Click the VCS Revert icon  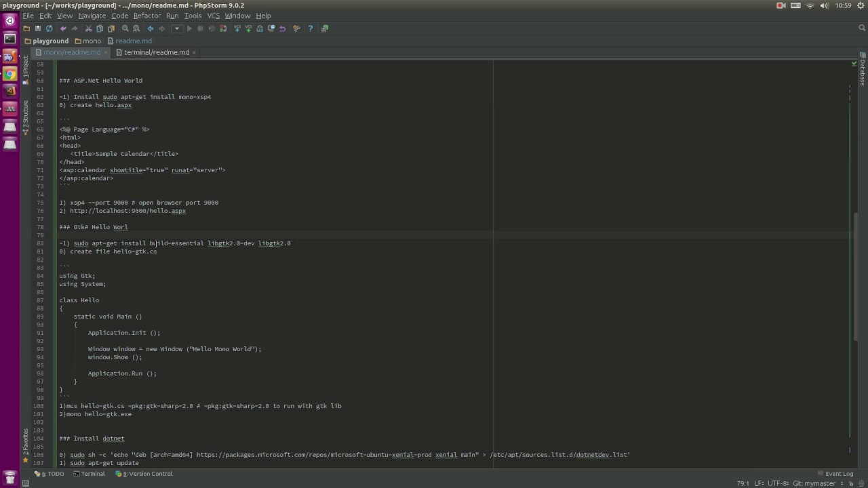[282, 28]
